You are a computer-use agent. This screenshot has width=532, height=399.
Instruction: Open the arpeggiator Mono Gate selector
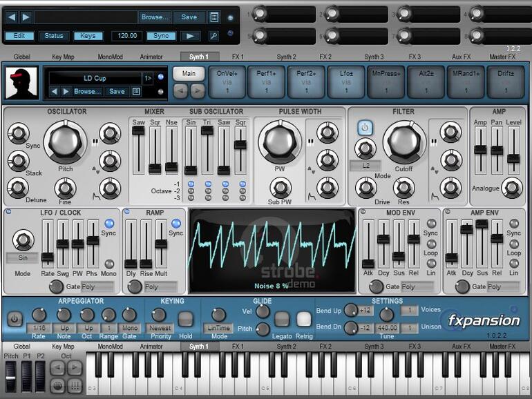[129, 328]
